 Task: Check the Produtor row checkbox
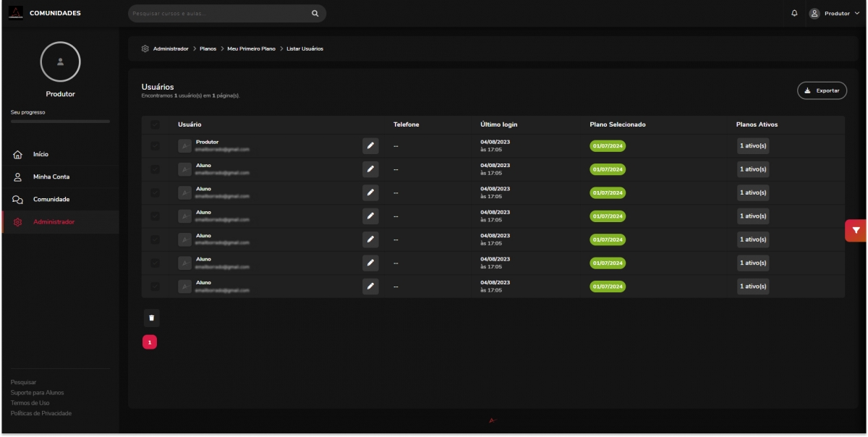click(x=155, y=145)
